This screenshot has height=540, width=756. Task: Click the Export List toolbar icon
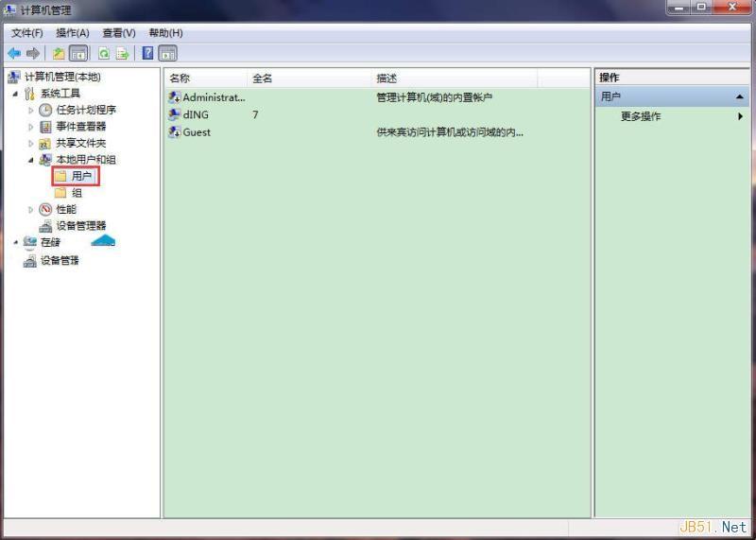pyautogui.click(x=123, y=53)
